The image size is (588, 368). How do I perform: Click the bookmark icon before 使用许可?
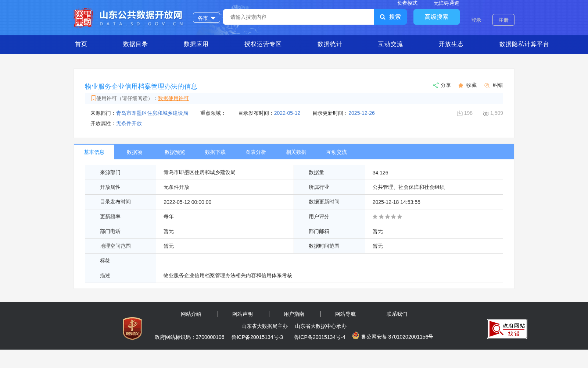(93, 98)
